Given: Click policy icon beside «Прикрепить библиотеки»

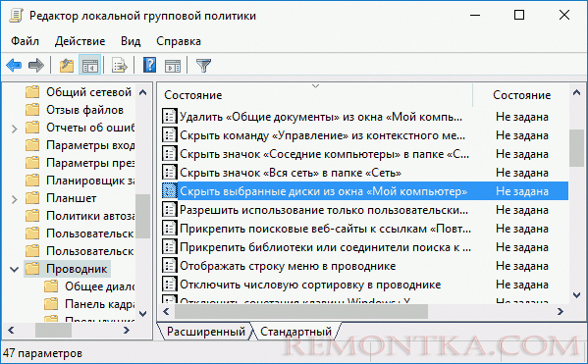Looking at the screenshot, I should [170, 247].
